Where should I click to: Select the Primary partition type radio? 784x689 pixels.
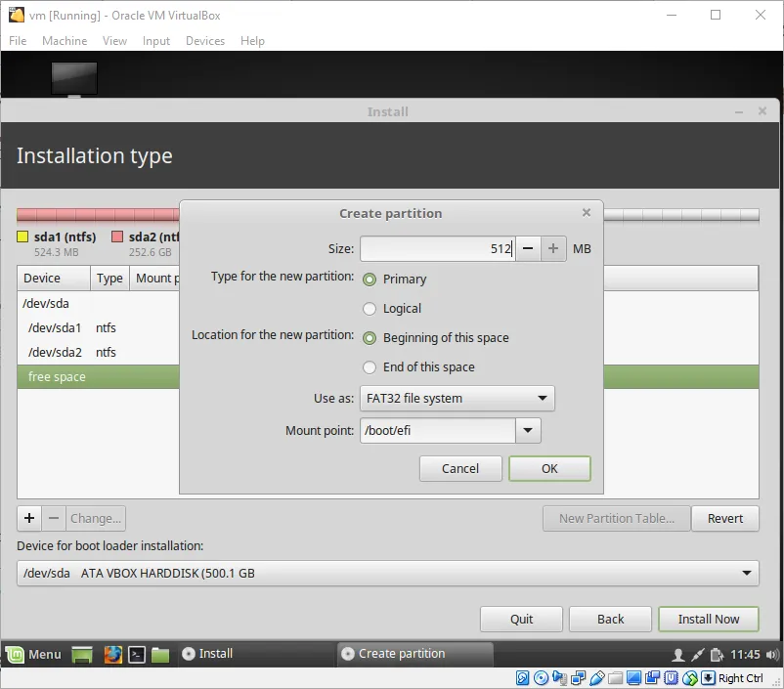click(x=370, y=280)
